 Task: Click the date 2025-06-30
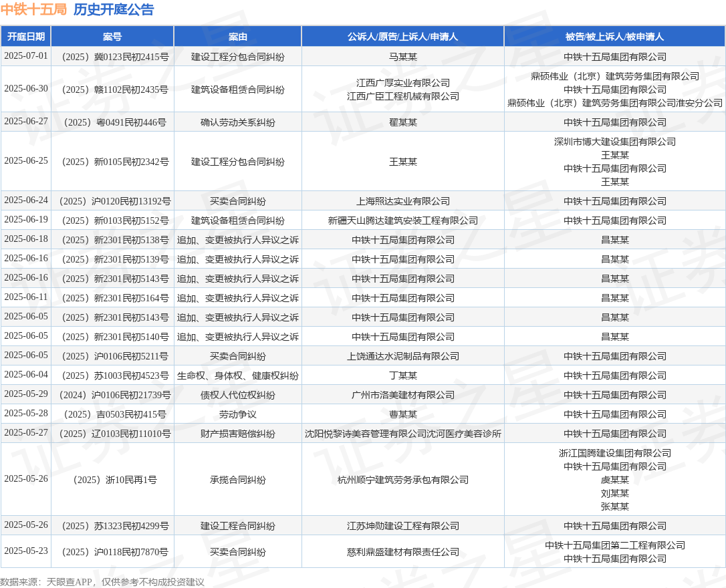point(26,89)
